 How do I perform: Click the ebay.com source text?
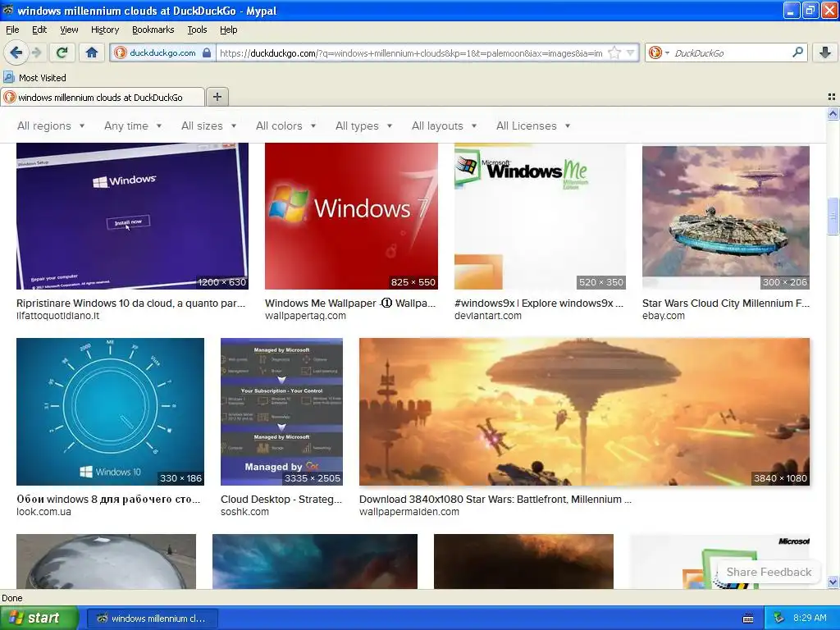click(663, 316)
